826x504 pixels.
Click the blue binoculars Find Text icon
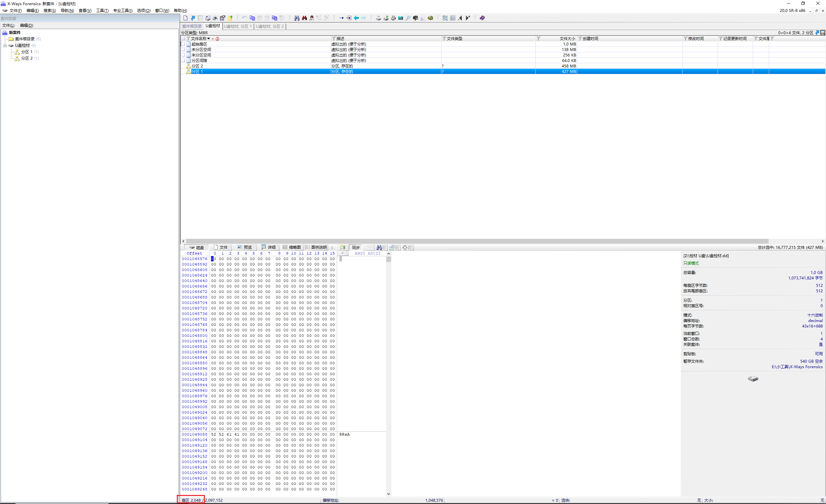[x=297, y=18]
